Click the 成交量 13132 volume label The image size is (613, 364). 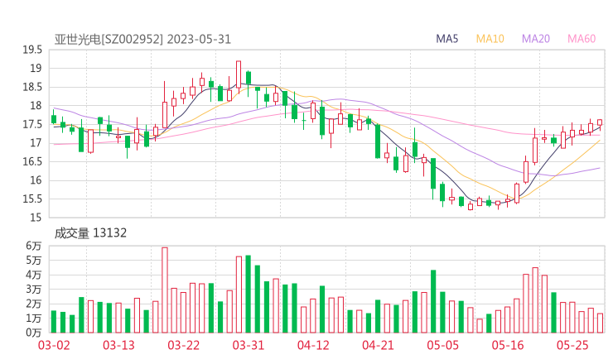click(90, 233)
